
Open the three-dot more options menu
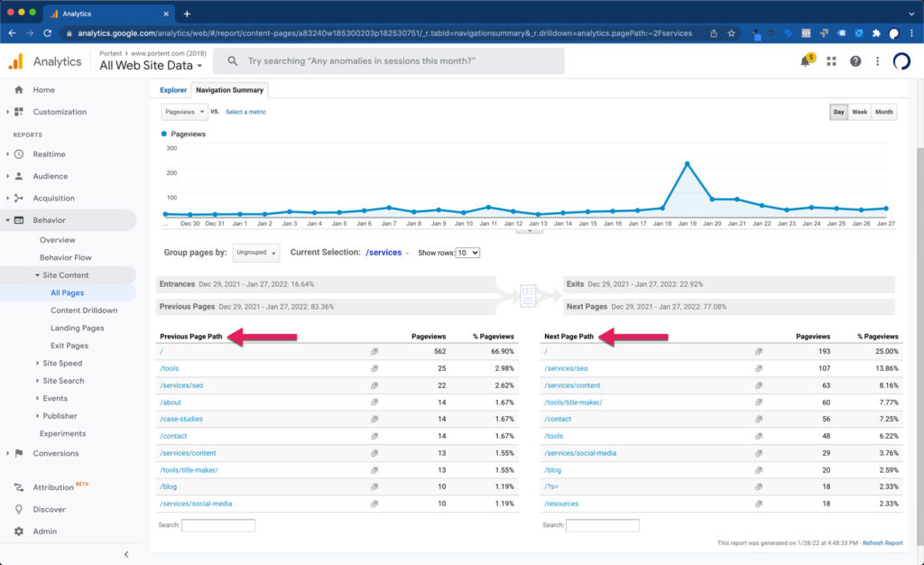(877, 61)
